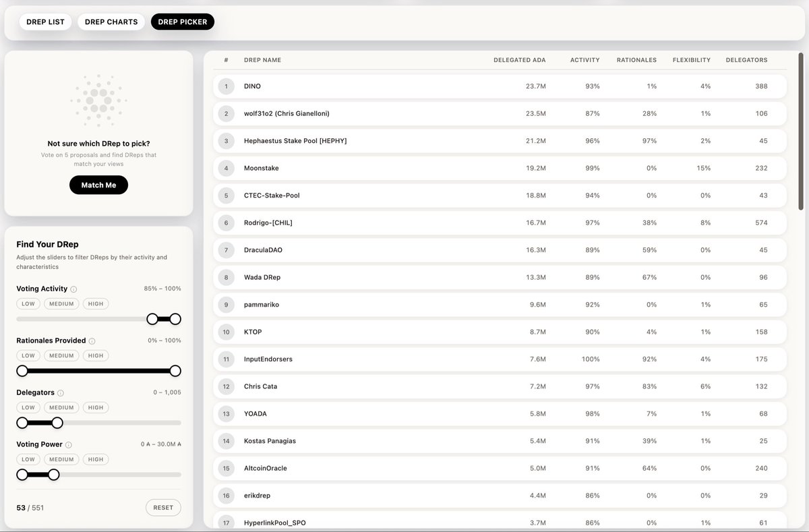809x532 pixels.
Task: Click the Match Me button
Action: point(98,185)
